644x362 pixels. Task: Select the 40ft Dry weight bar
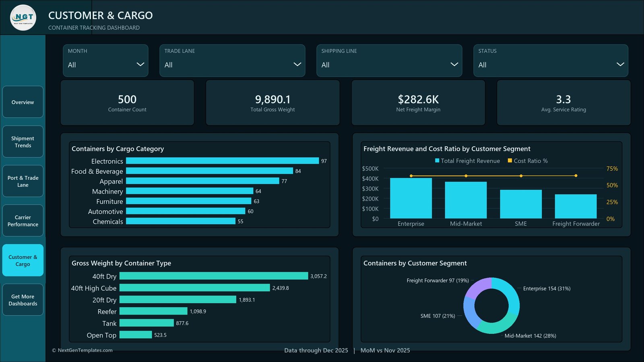click(x=214, y=276)
